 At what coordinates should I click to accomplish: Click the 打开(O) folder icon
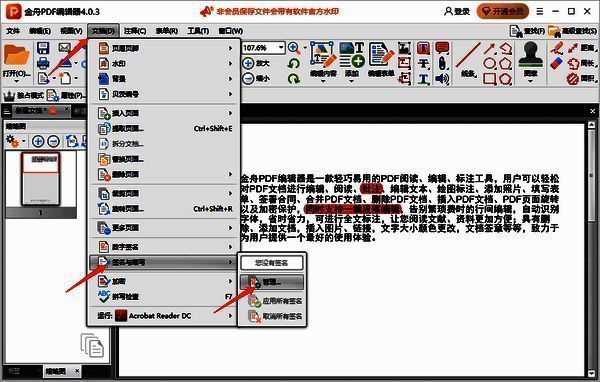(x=16, y=56)
